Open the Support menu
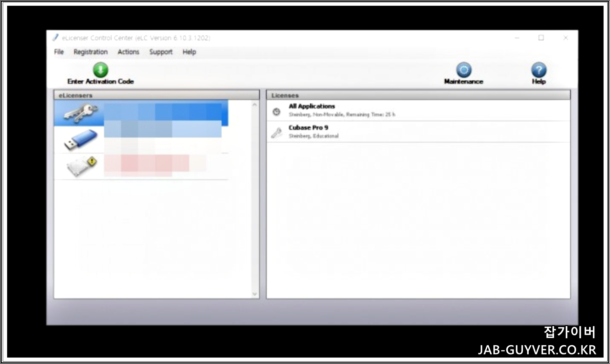The width and height of the screenshot is (610, 364). click(161, 52)
